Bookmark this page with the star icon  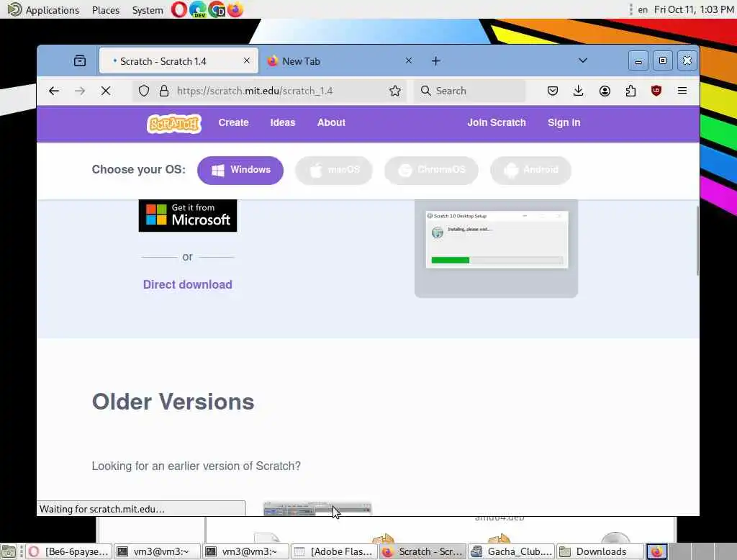coord(395,91)
